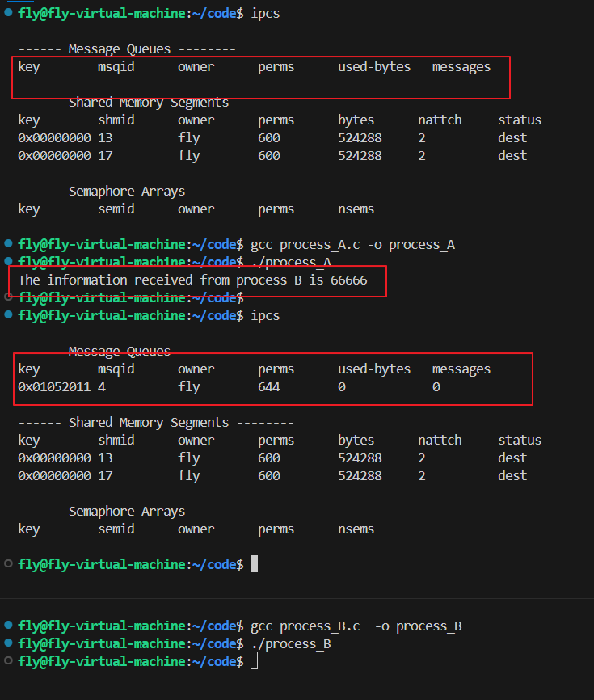Click the message queue key 0x01052011
This screenshot has height=700, width=594.
coord(54,387)
